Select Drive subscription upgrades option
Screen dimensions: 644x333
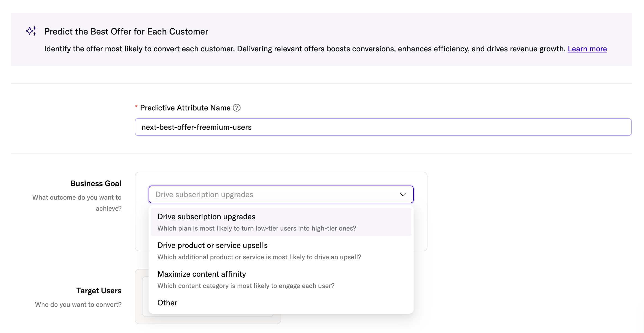[x=206, y=217]
